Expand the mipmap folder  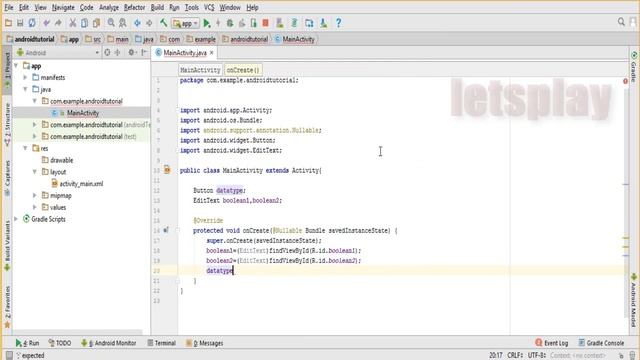click(x=35, y=196)
